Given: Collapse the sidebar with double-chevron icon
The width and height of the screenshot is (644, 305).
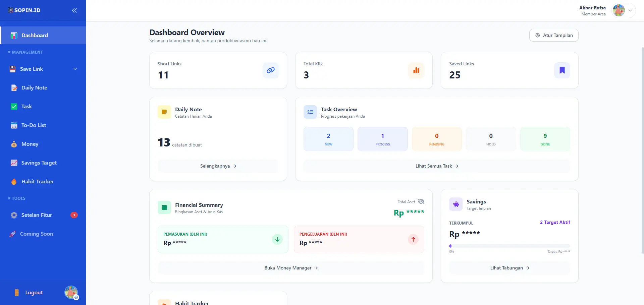Looking at the screenshot, I should pyautogui.click(x=74, y=10).
